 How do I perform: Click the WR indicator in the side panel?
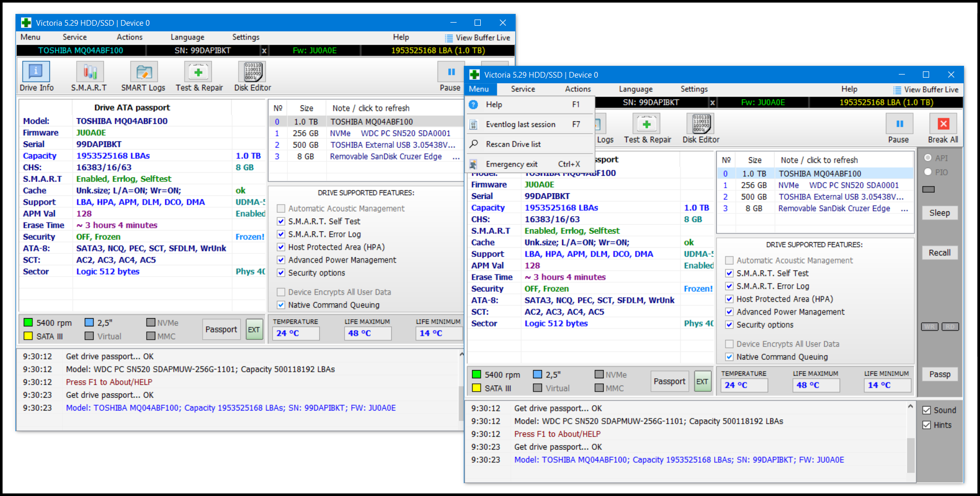click(x=930, y=327)
